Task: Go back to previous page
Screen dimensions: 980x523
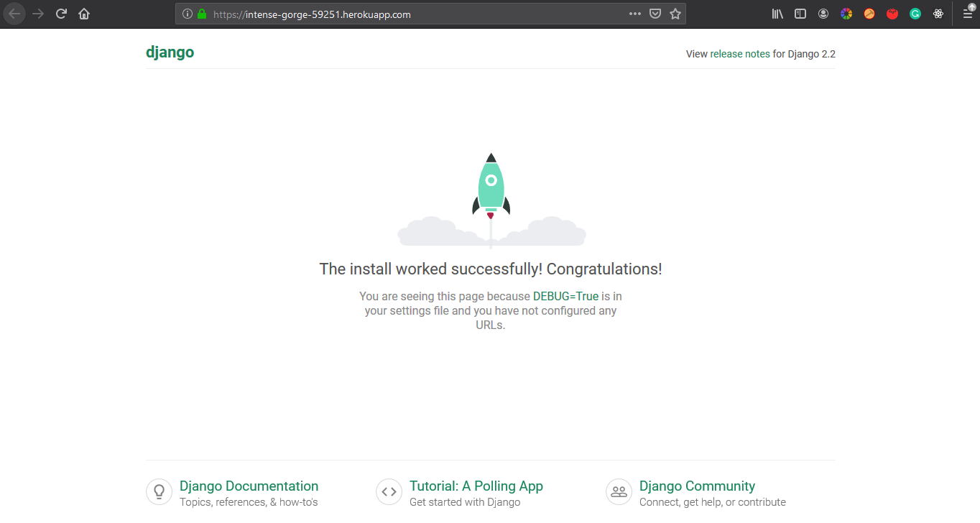Action: click(x=14, y=14)
